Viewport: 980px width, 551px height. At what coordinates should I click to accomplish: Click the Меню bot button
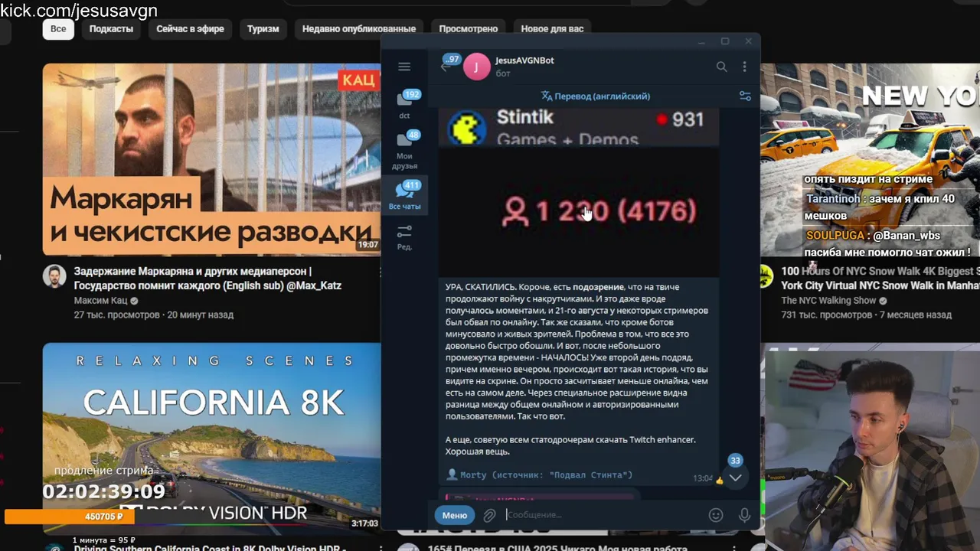click(x=455, y=515)
